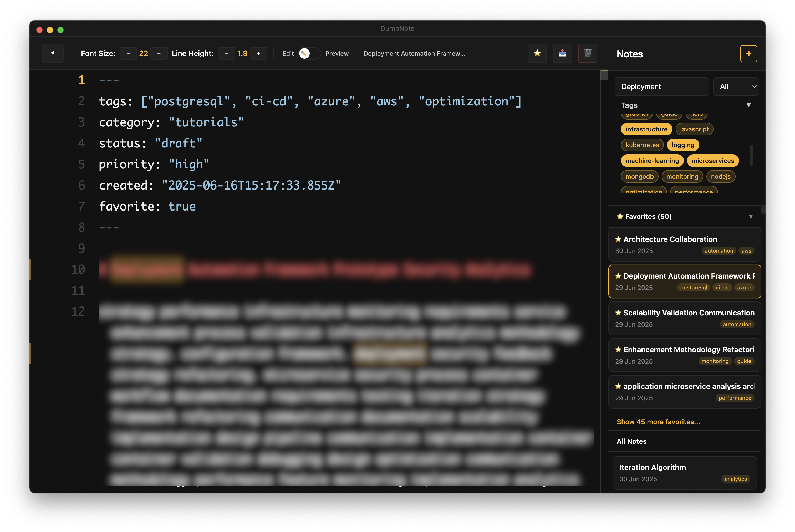This screenshot has height=532, width=795.
Task: Click the star icon on Enhancement Methodology note
Action: (618, 350)
